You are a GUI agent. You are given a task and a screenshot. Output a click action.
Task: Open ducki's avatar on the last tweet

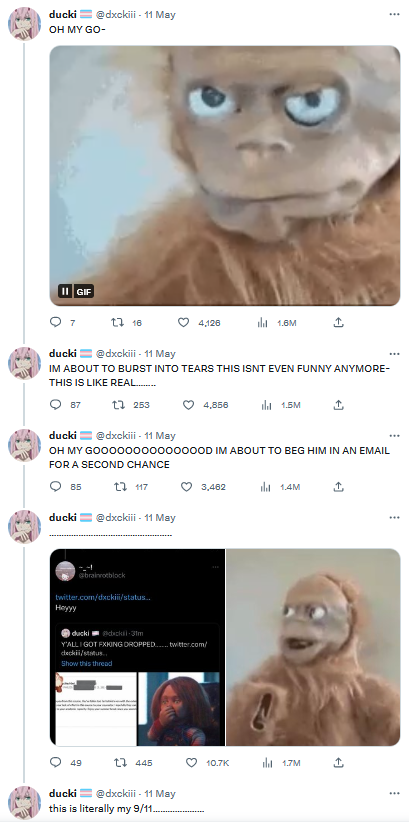pos(24,802)
